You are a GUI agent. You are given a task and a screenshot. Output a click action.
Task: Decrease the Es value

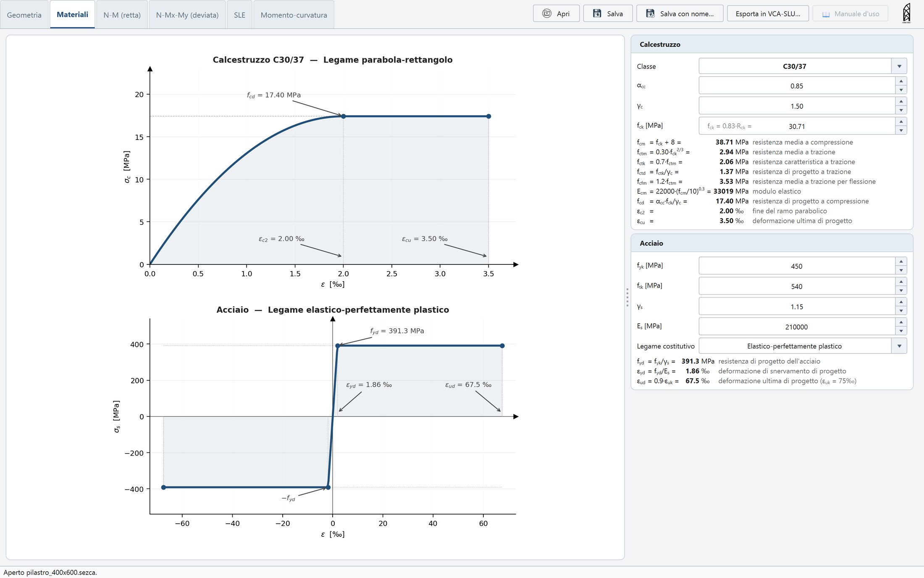(901, 331)
